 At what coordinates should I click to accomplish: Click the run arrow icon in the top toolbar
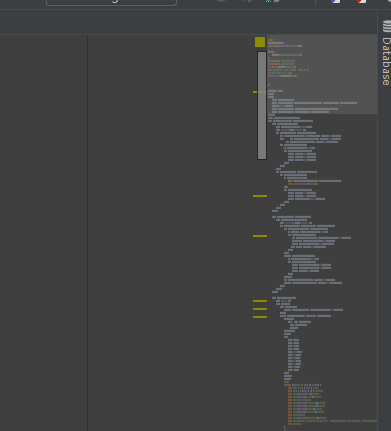(x=248, y=1)
